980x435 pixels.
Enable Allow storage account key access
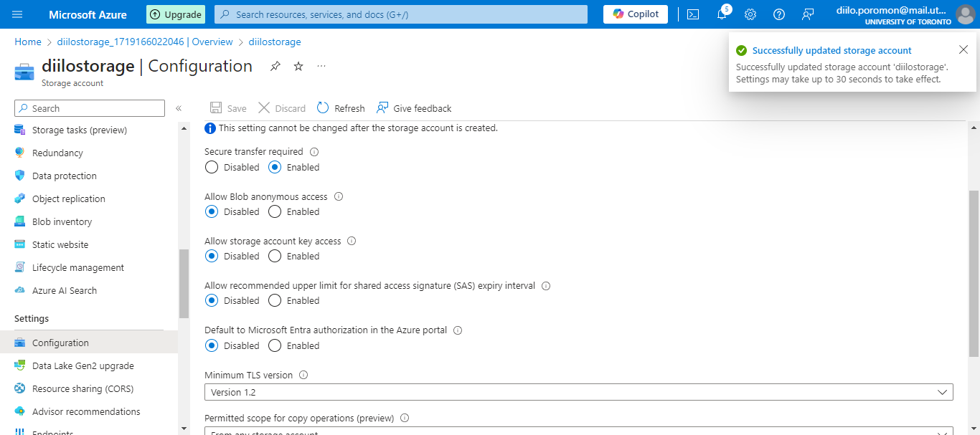point(274,256)
